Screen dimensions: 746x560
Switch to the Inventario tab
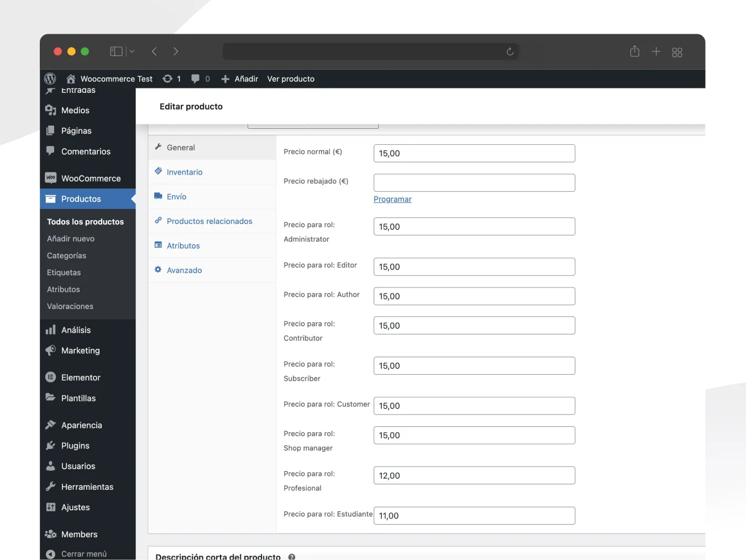click(x=185, y=172)
